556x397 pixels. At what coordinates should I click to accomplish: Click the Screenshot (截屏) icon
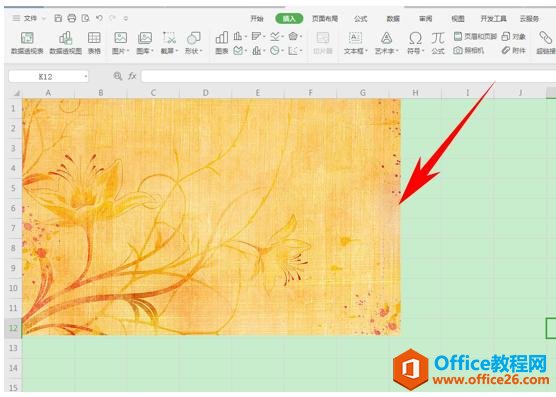[x=169, y=38]
